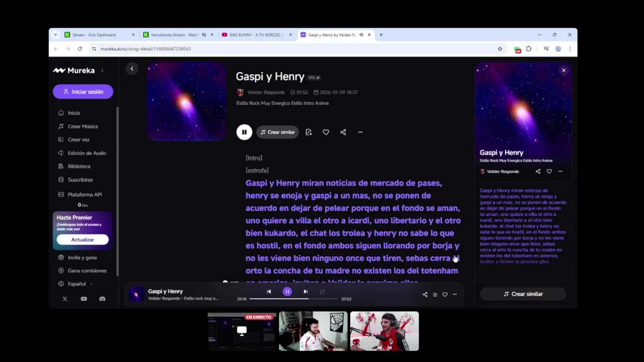Select the EN DIRECTO screen share thumbnail
The image size is (644, 362).
(242, 331)
